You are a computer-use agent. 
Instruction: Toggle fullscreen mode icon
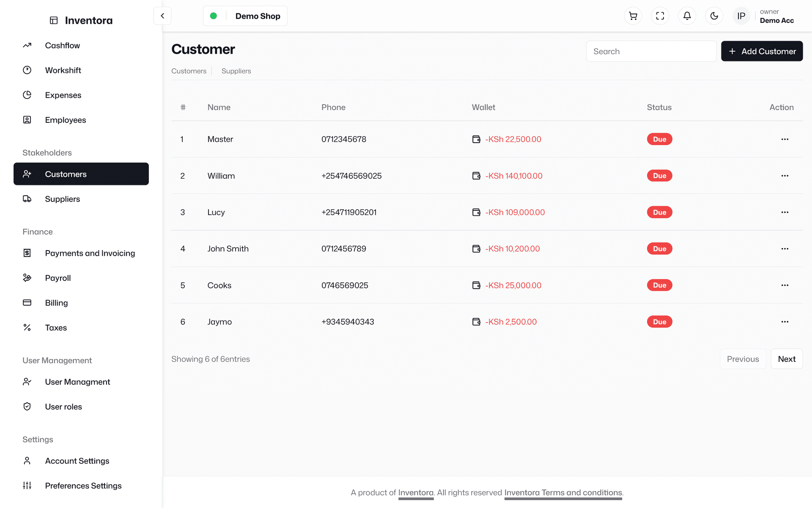(660, 16)
